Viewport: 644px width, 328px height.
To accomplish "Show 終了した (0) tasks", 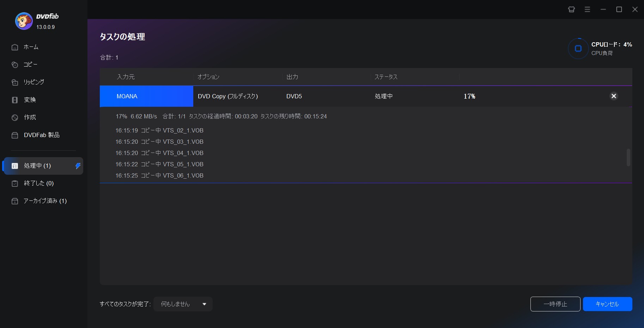I will pos(39,183).
